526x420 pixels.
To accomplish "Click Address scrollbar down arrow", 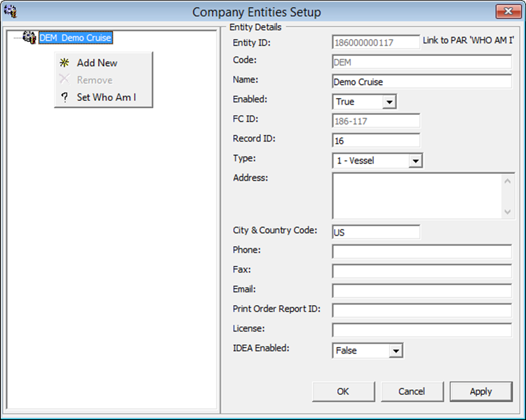I will [508, 212].
